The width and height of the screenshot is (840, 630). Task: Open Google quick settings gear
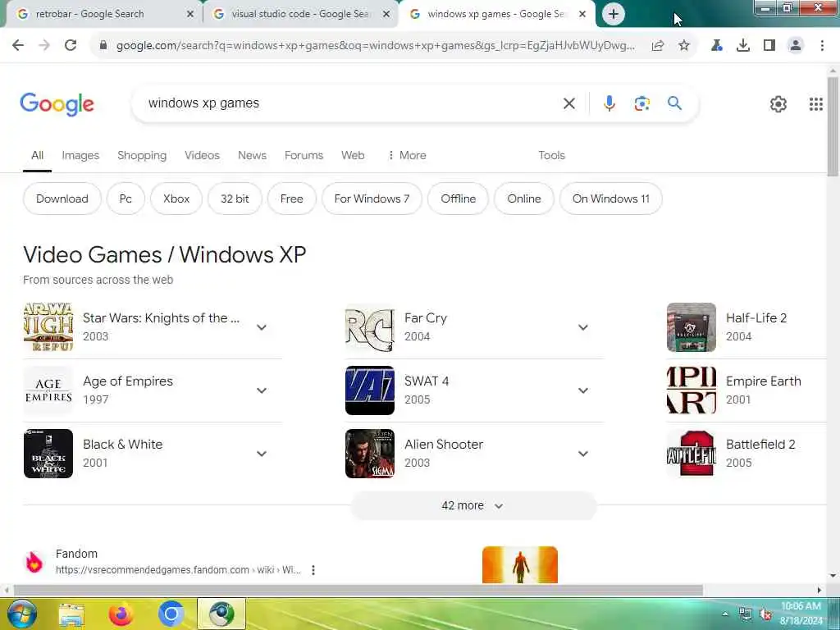tap(778, 104)
